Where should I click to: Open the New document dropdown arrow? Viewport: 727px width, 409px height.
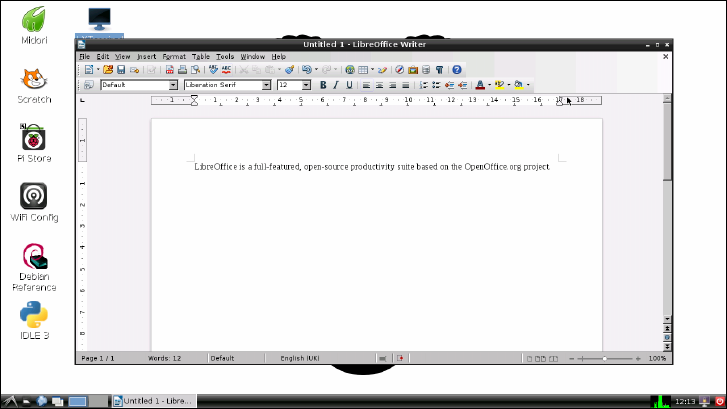[98, 70]
